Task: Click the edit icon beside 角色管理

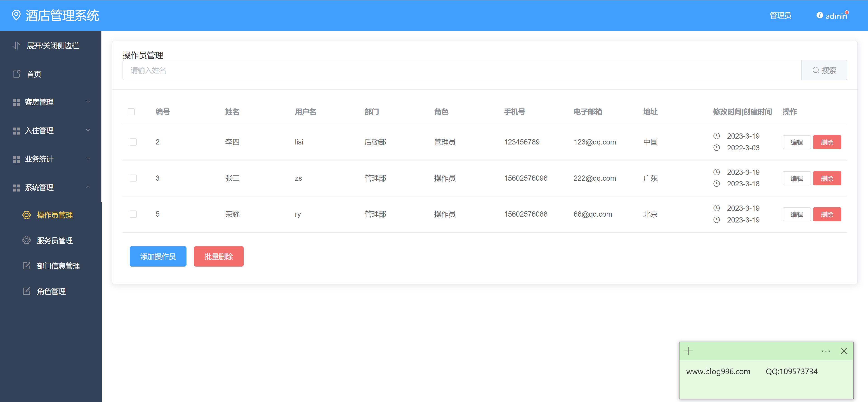Action: pyautogui.click(x=27, y=291)
